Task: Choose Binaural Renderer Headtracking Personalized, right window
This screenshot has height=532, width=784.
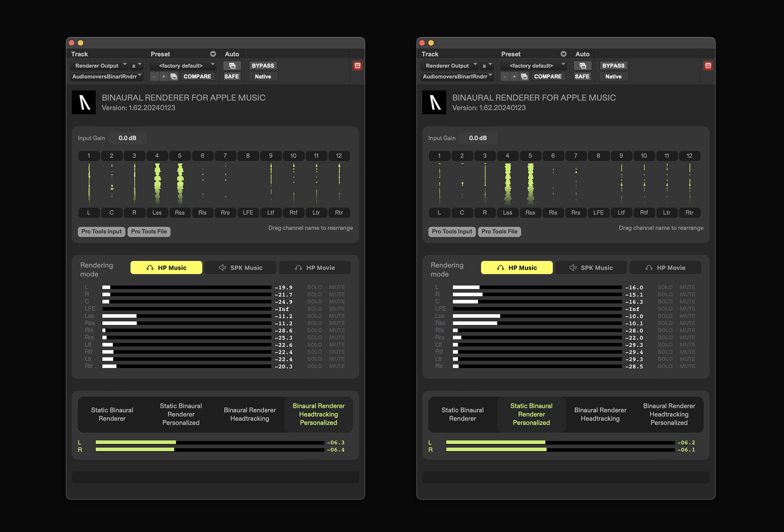Action: click(x=669, y=415)
